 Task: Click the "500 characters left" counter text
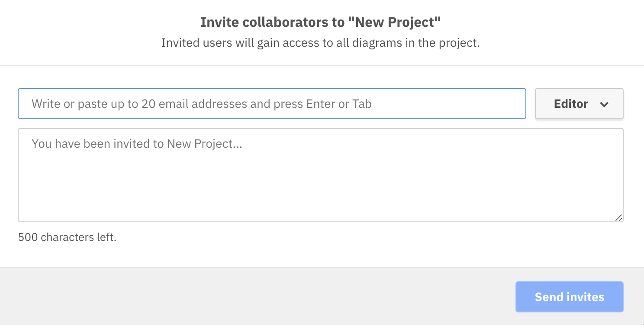click(x=68, y=237)
